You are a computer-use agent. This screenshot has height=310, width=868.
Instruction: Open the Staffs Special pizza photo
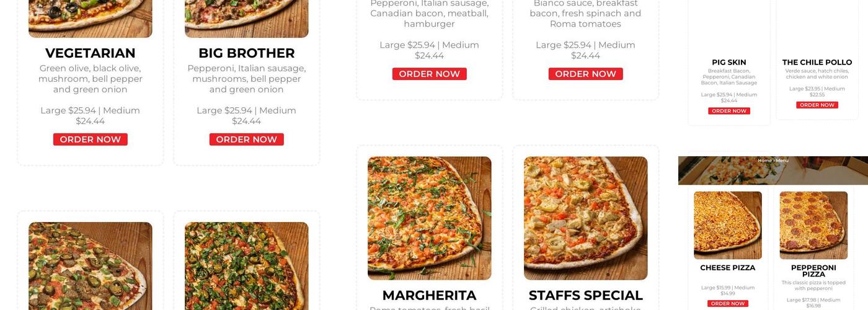tap(586, 218)
